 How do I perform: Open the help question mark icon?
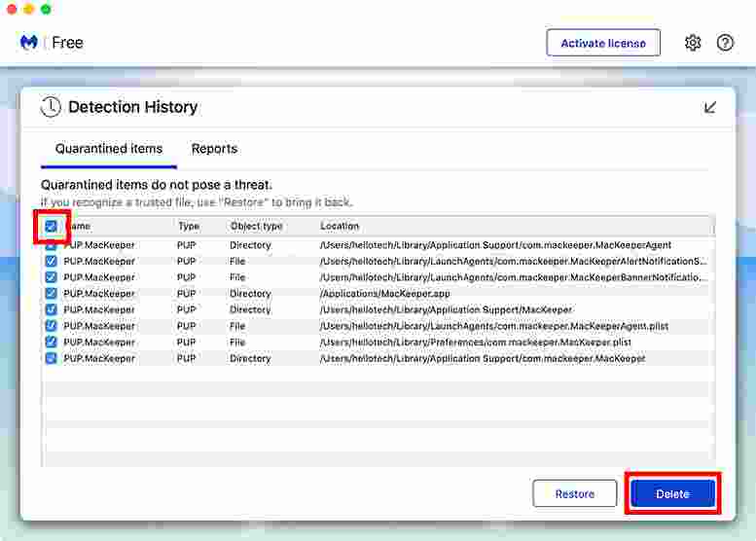[725, 43]
